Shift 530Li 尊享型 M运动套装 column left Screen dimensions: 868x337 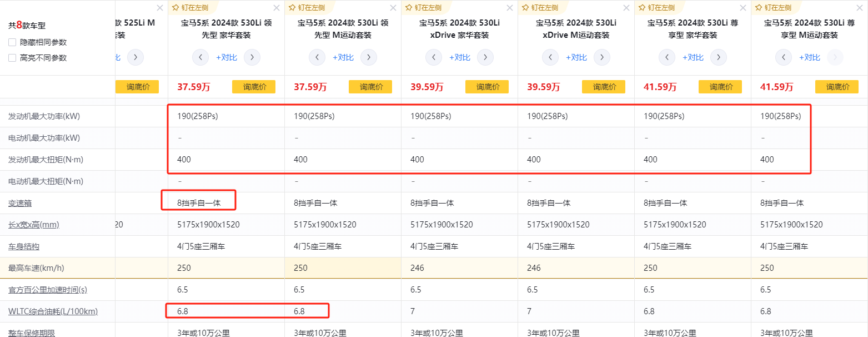(784, 57)
